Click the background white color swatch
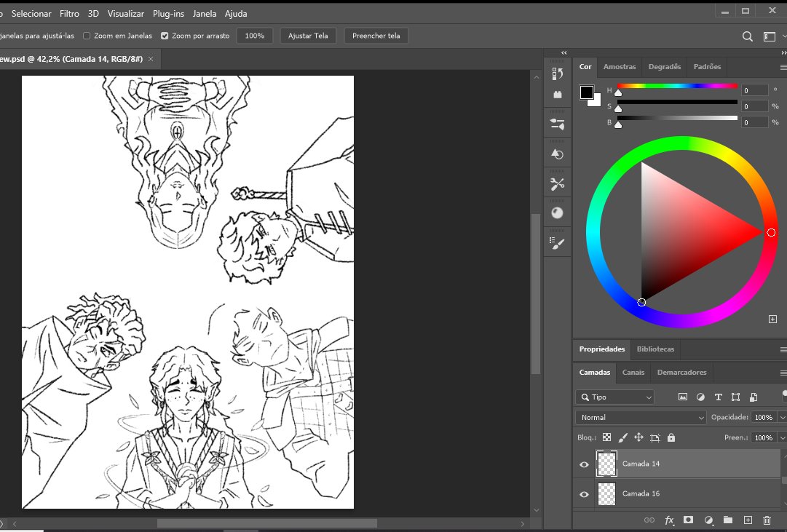787x532 pixels. [x=597, y=102]
